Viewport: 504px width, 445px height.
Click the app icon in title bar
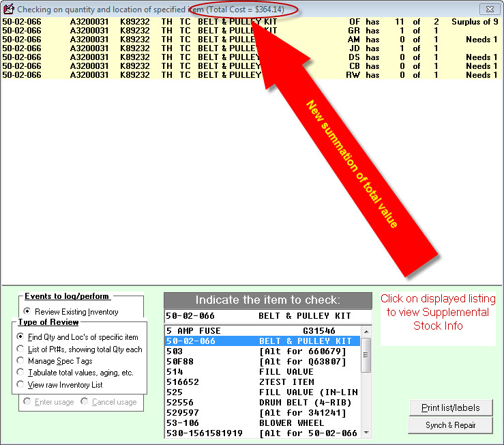(x=9, y=9)
